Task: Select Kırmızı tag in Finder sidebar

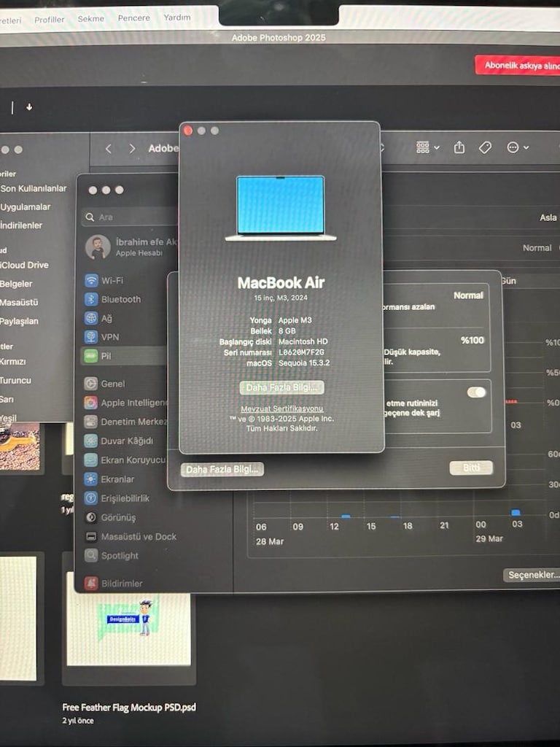Action: click(13, 362)
